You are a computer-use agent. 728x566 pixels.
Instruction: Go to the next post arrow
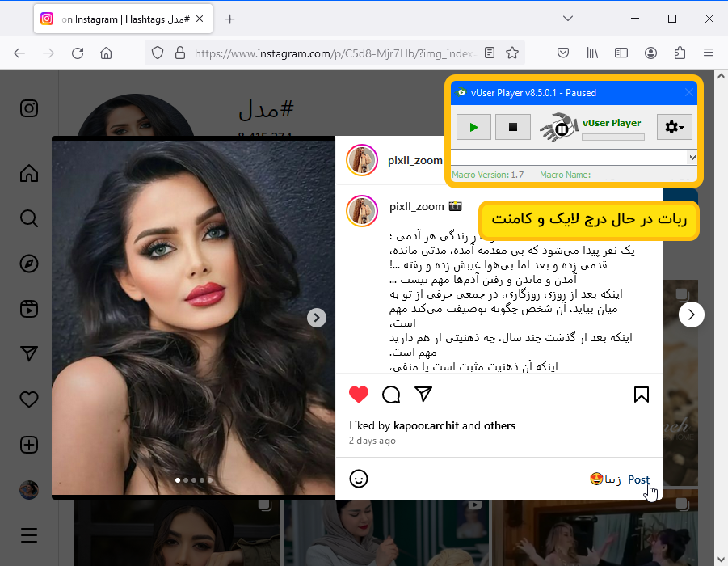[692, 315]
